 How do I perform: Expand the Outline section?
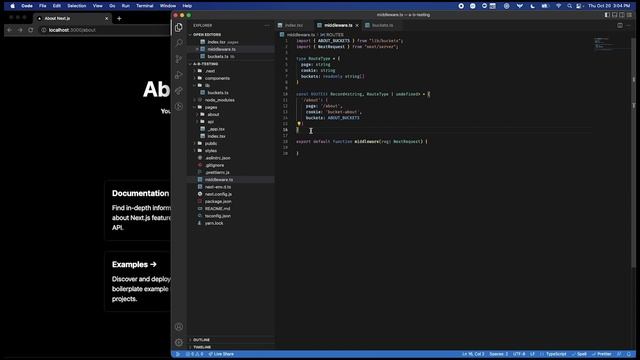coord(231,340)
